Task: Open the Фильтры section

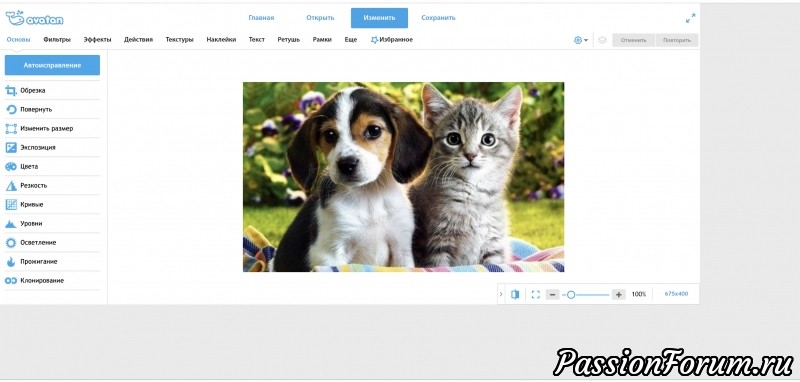Action: point(57,39)
